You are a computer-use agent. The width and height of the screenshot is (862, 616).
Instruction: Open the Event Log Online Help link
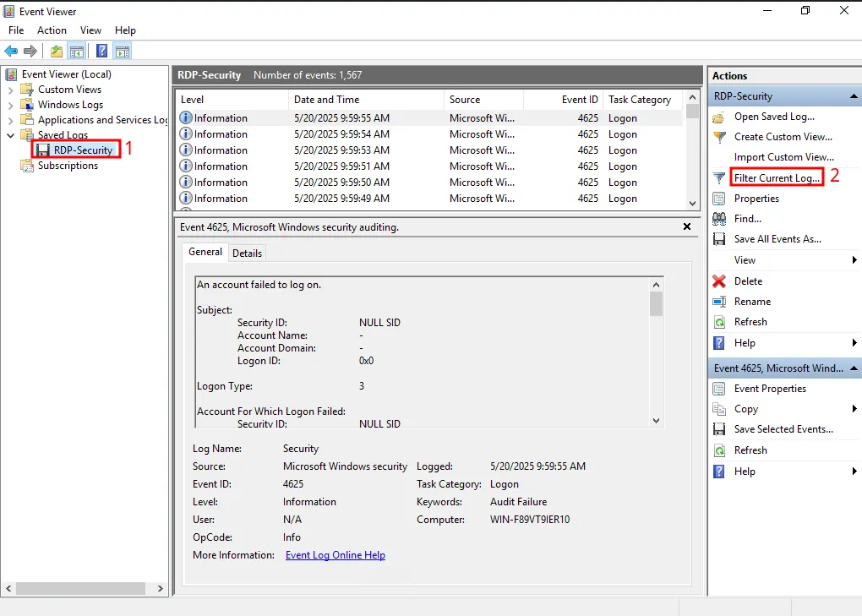(336, 555)
